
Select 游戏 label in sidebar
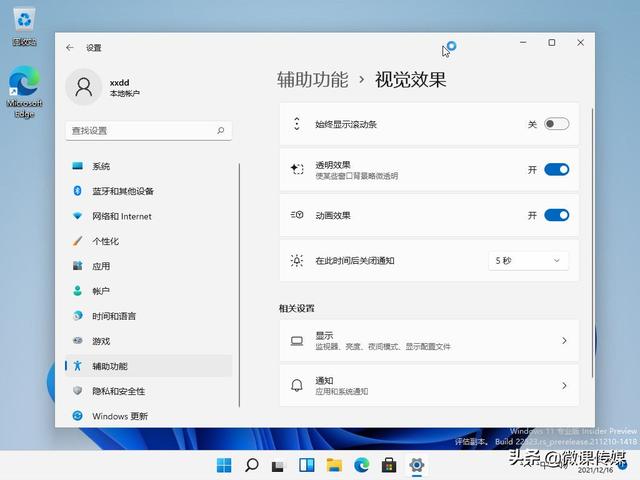point(101,341)
